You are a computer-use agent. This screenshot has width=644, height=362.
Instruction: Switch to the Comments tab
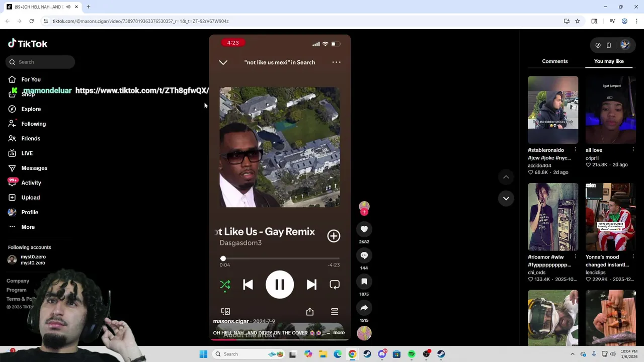pyautogui.click(x=554, y=61)
